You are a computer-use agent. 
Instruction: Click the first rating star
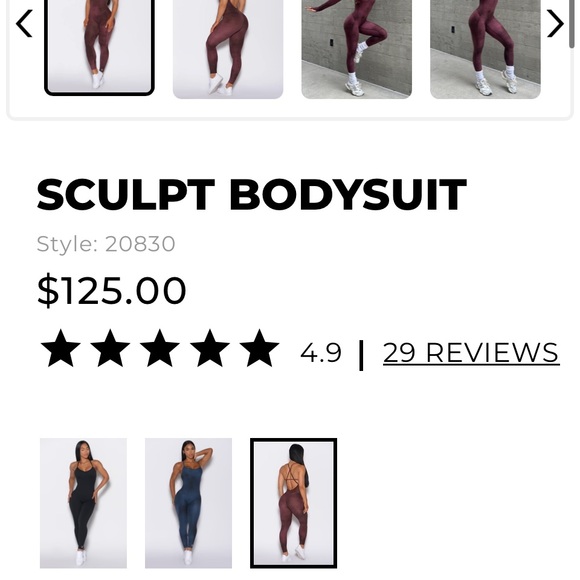click(x=61, y=348)
